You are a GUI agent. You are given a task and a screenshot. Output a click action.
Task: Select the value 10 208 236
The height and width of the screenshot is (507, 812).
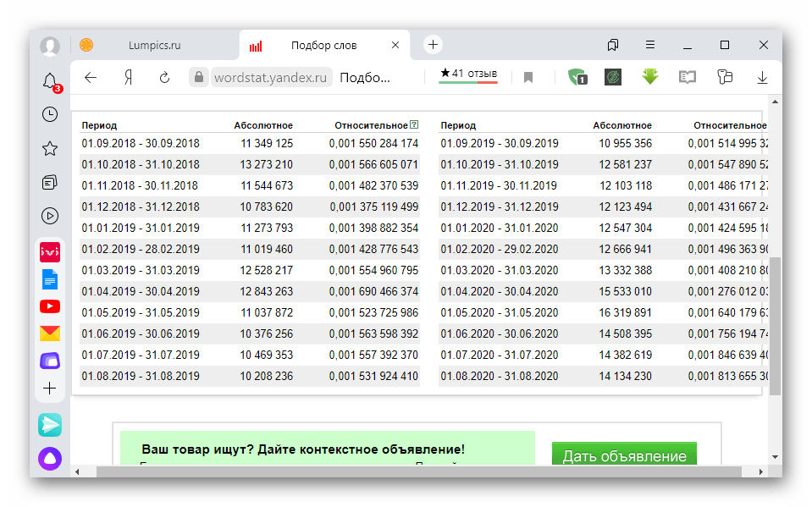(266, 377)
